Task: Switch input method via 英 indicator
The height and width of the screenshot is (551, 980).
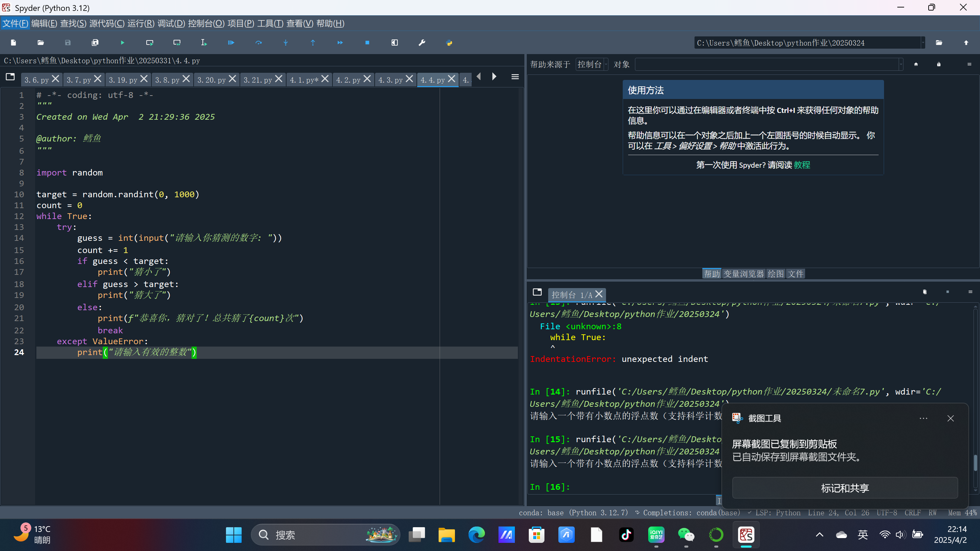Action: coord(863,535)
